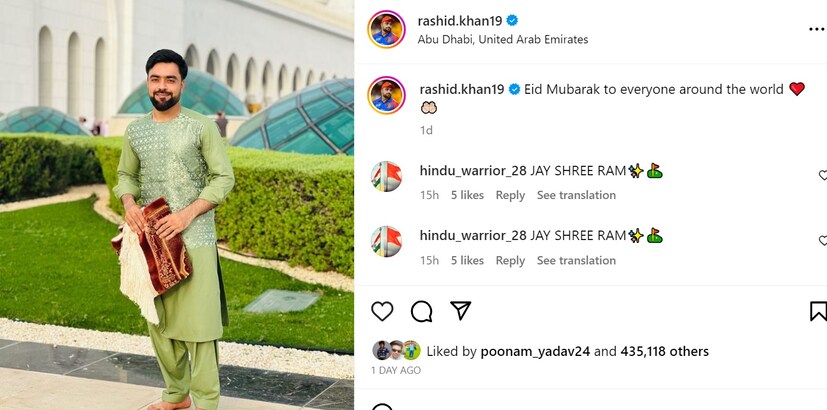
Task: Reply to the second JAY SHREE RAM comment
Action: pos(510,261)
